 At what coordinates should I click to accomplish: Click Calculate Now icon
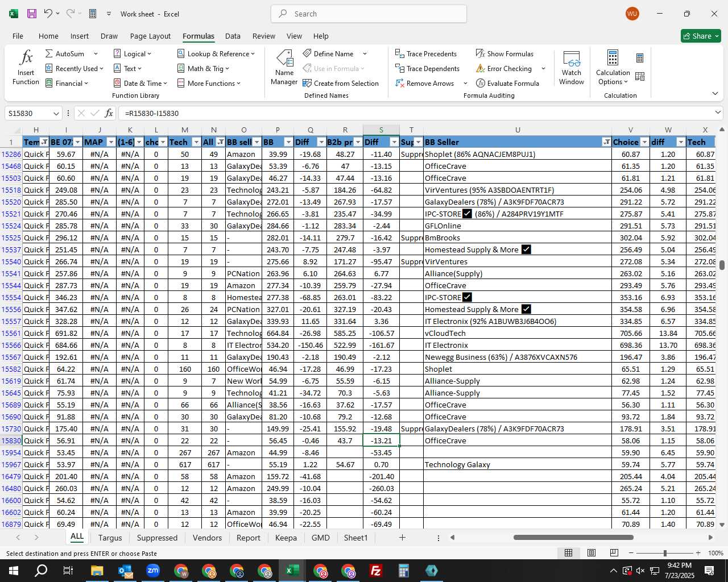point(640,58)
